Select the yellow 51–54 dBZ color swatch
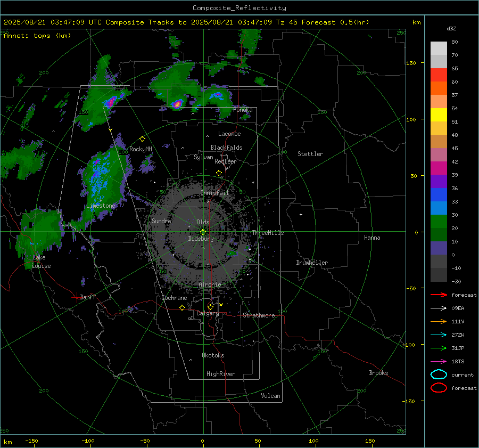479x448 pixels. (439, 115)
